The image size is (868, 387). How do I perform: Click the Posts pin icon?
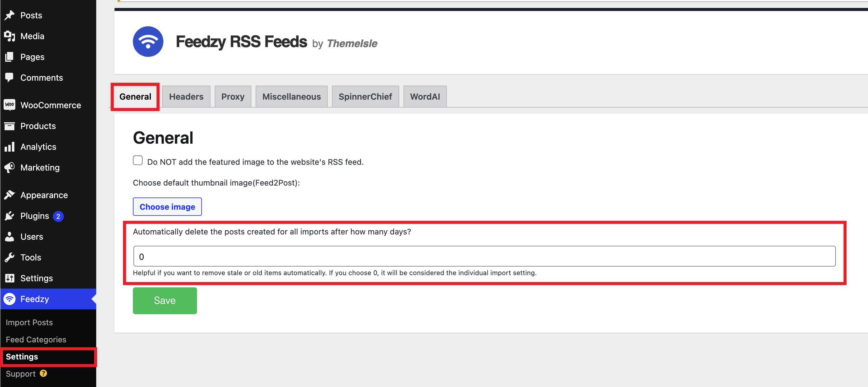[x=9, y=15]
